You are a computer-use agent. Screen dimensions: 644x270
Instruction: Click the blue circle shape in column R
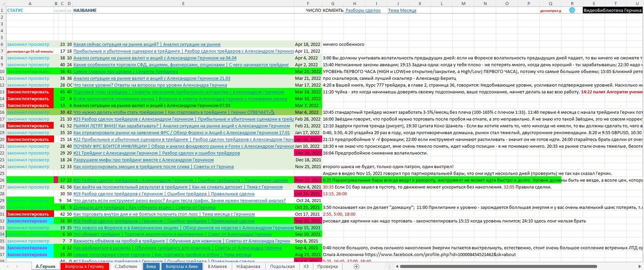[572, 10]
